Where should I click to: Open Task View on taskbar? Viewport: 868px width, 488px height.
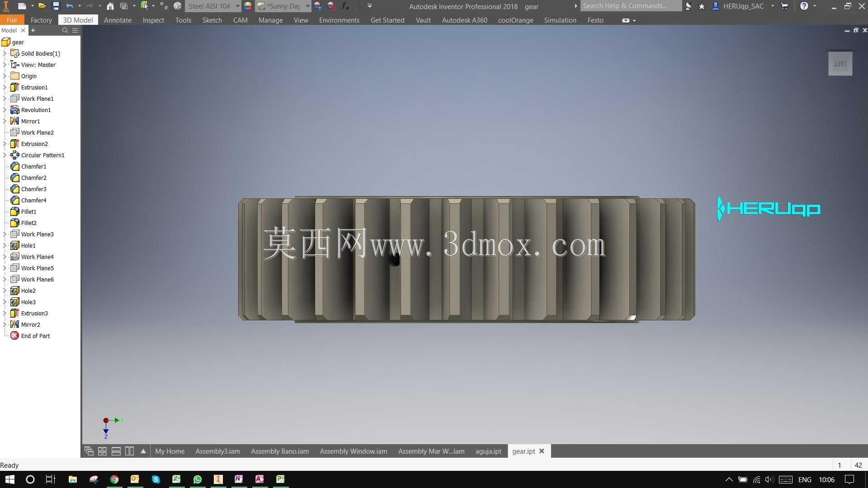51,479
